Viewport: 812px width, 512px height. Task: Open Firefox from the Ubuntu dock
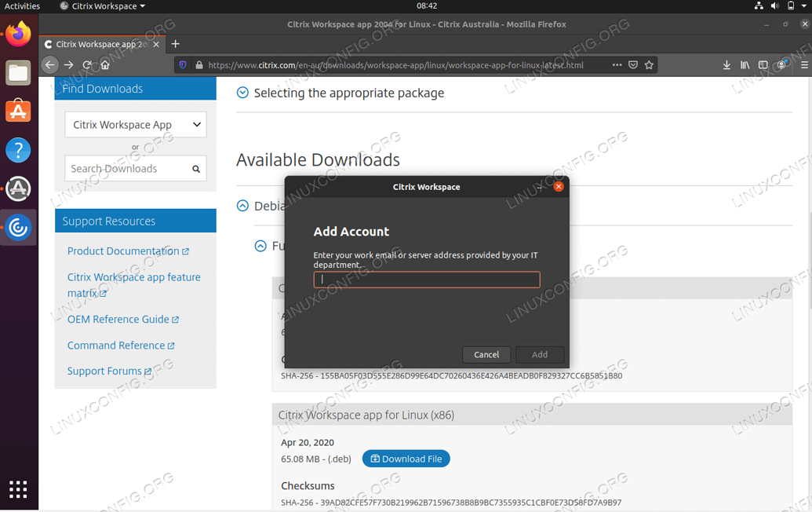18,35
